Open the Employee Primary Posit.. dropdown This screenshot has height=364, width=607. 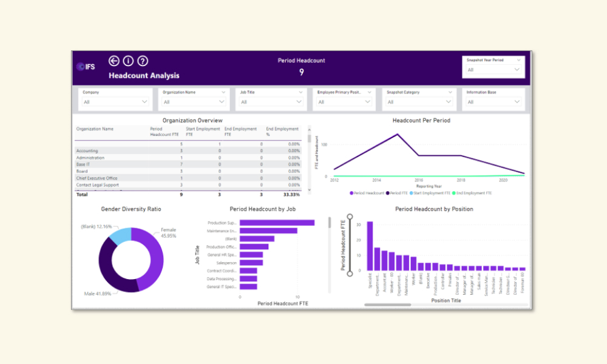(x=344, y=102)
